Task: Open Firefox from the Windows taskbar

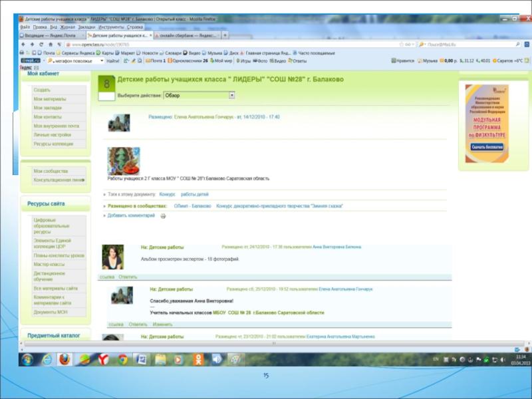Action: click(x=65, y=359)
